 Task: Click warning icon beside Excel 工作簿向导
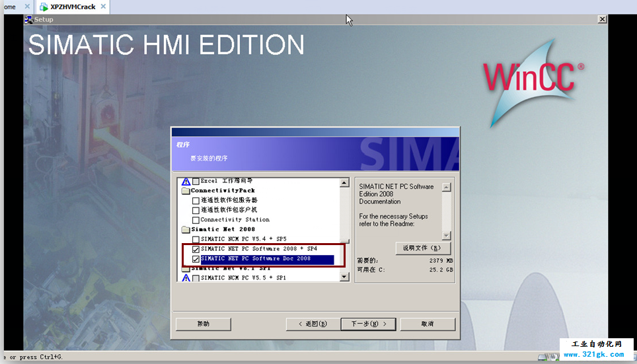coord(186,181)
